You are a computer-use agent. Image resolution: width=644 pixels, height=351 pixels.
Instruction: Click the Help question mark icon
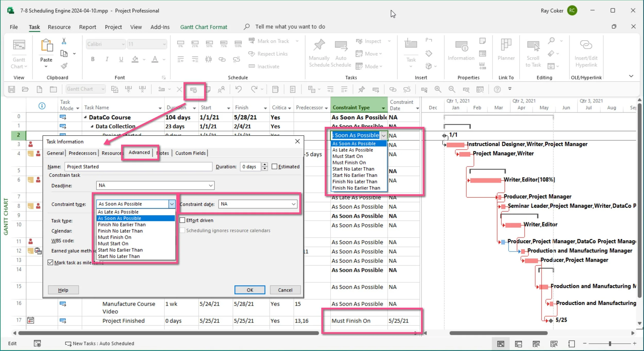[x=497, y=89]
